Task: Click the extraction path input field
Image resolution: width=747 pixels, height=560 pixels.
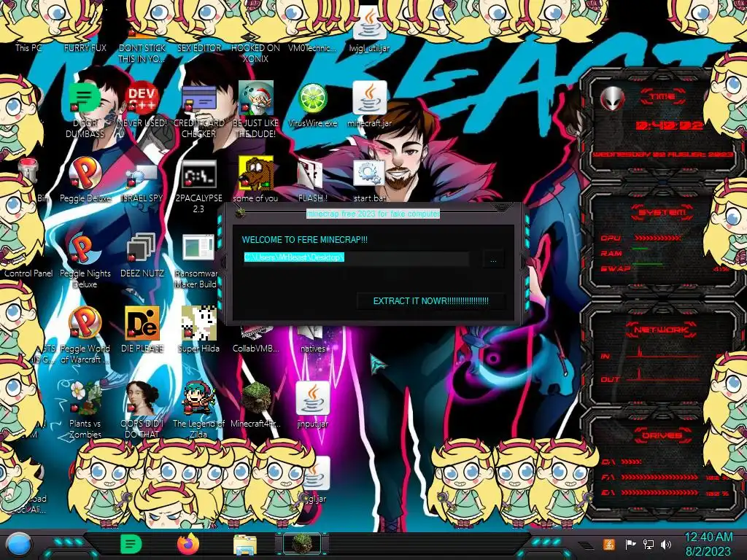Action: pyautogui.click(x=356, y=257)
